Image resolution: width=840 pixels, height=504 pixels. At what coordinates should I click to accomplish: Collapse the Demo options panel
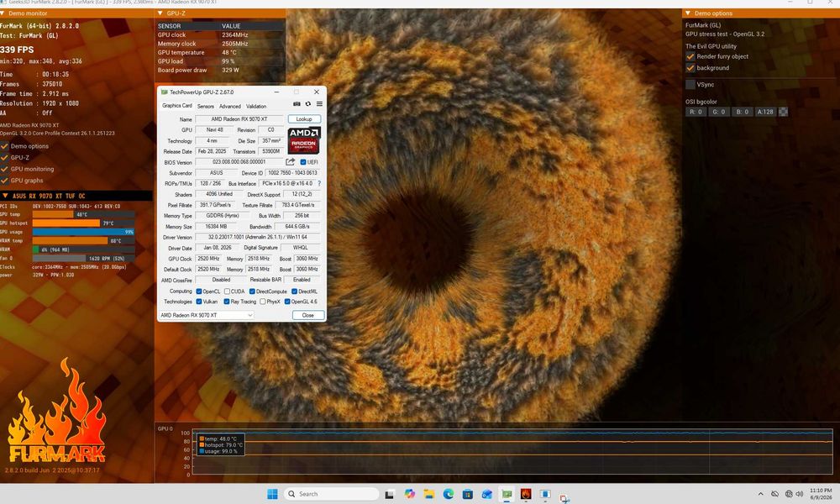[688, 13]
